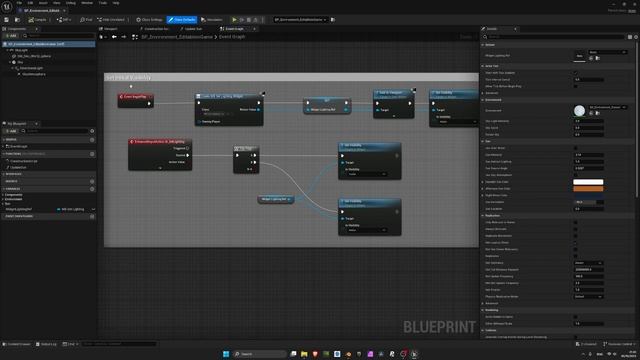
Task: Collapse the Sun section in Details
Action: (483, 141)
